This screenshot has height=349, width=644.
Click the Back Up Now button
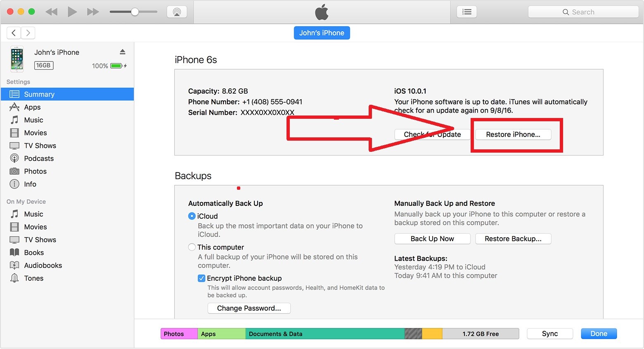tap(432, 239)
